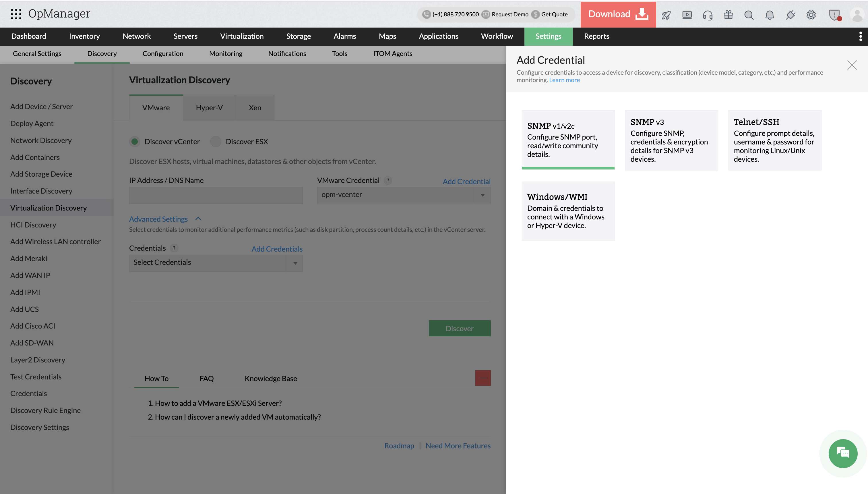Click the green Discover button
The height and width of the screenshot is (494, 868).
click(459, 328)
